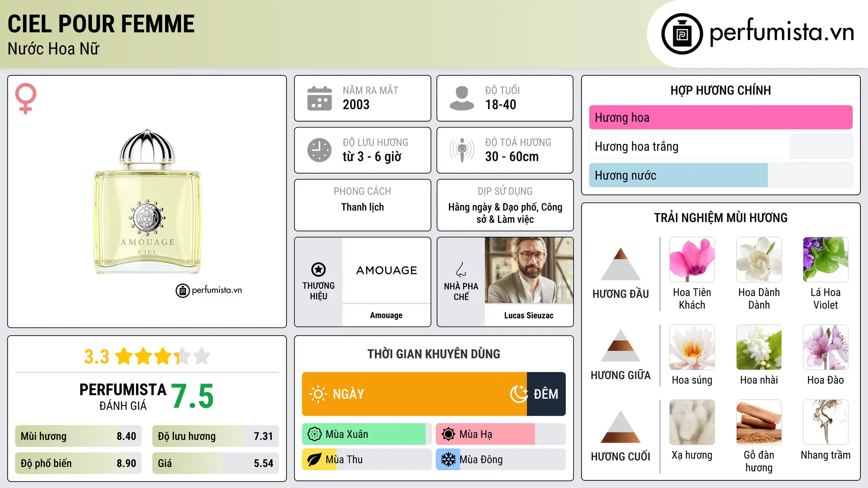Click the blue Hương nước accord bar
868x488 pixels.
(721, 175)
